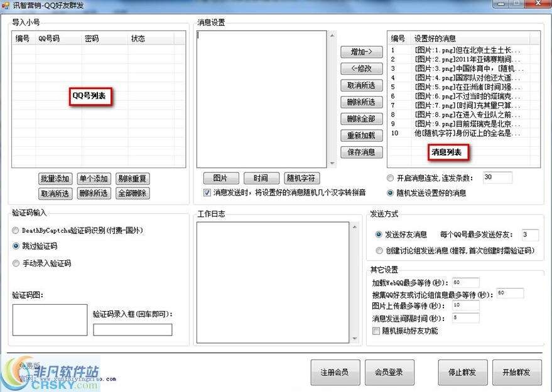Click 取消所选 under the QQ list

(x=55, y=193)
